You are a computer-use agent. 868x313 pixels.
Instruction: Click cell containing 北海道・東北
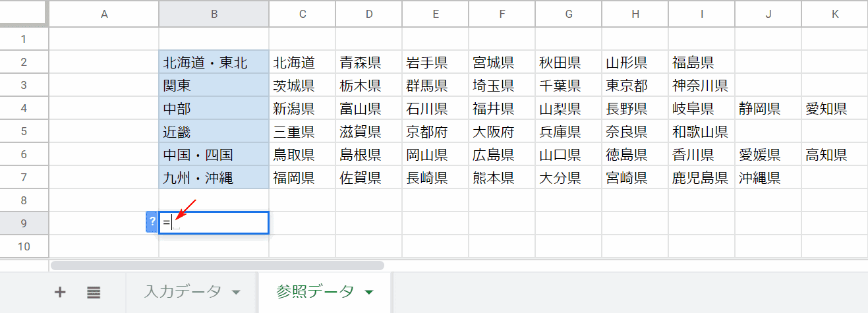[214, 63]
